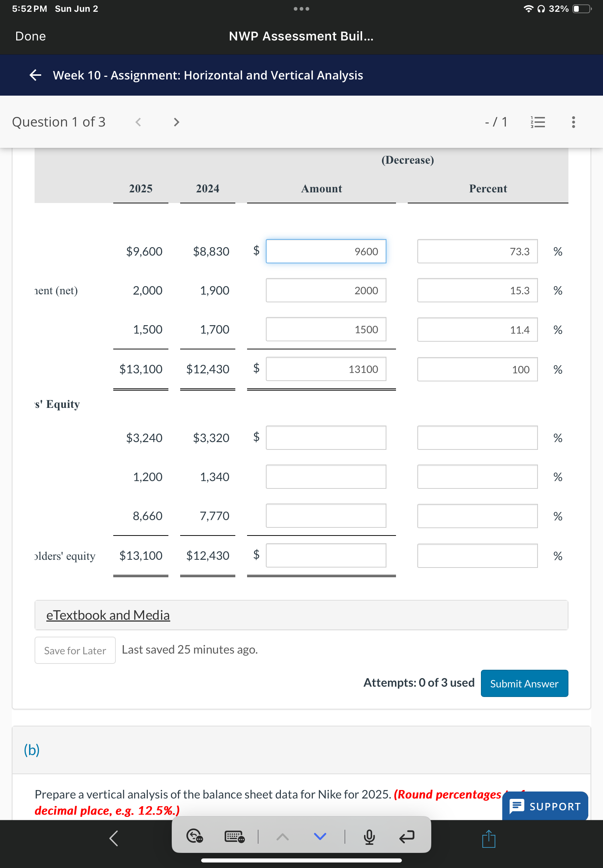
Task: Tap the undo options icon in keyboard bar
Action: [195, 836]
